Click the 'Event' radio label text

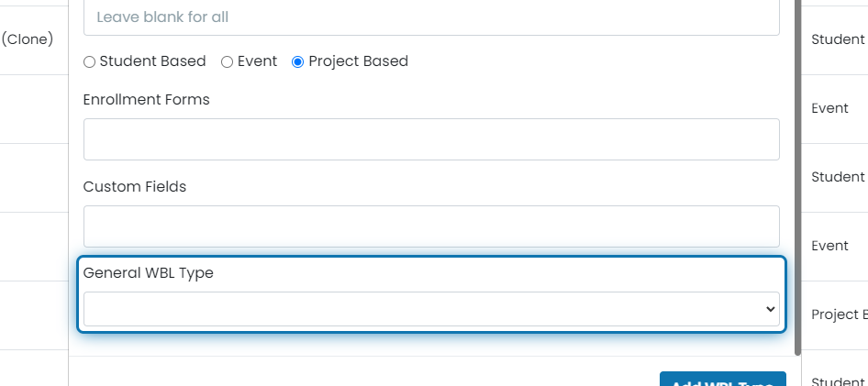pos(258,61)
